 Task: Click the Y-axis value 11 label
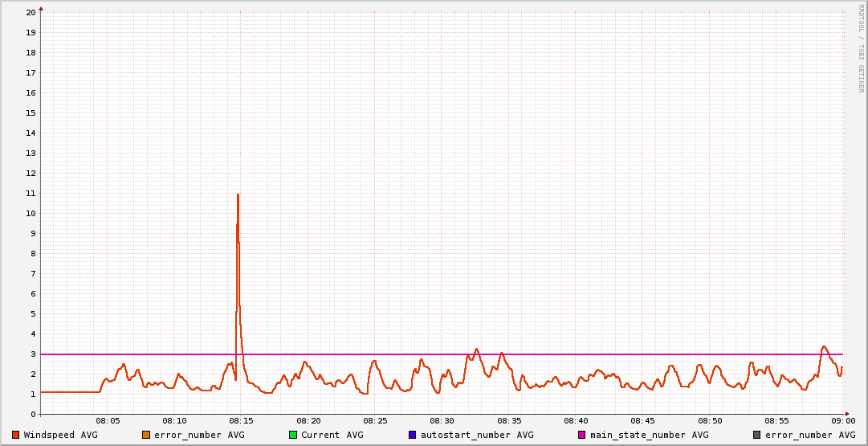coord(31,194)
